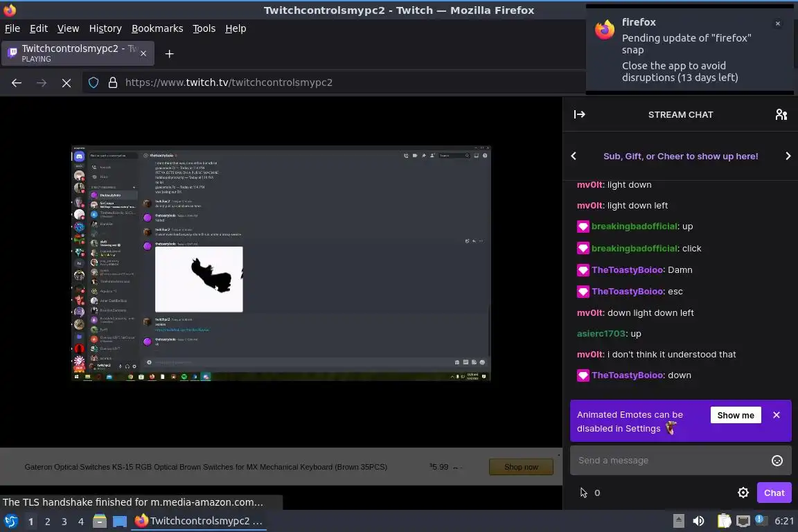Click the 6:21 clock
The width and height of the screenshot is (798, 532).
783,521
